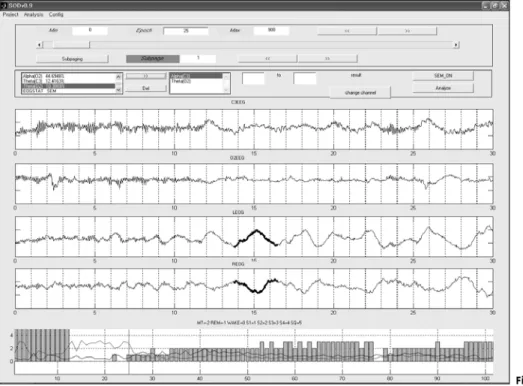The height and width of the screenshot is (386, 523).
Task: Click the O2EEG signal plot
Action: [254, 183]
